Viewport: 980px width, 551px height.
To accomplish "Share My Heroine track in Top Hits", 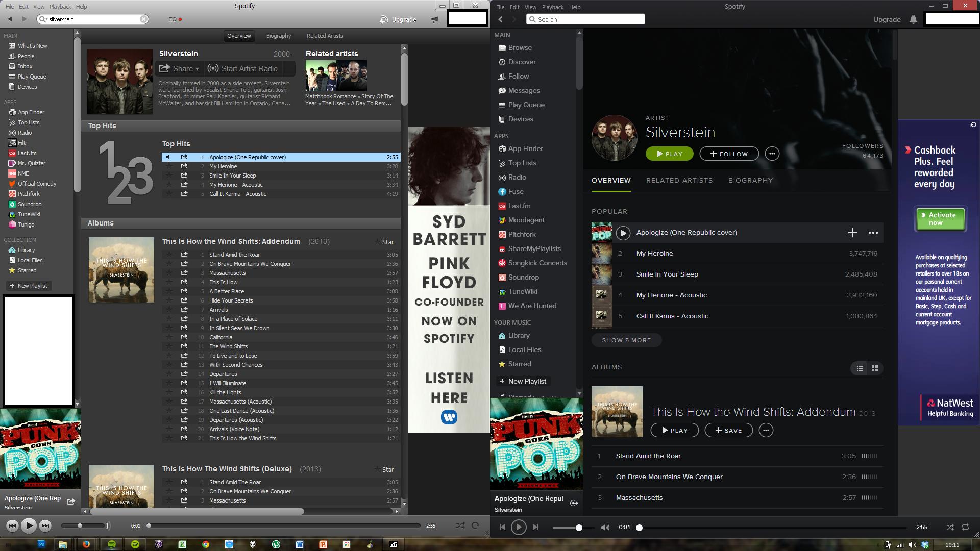I will [184, 166].
